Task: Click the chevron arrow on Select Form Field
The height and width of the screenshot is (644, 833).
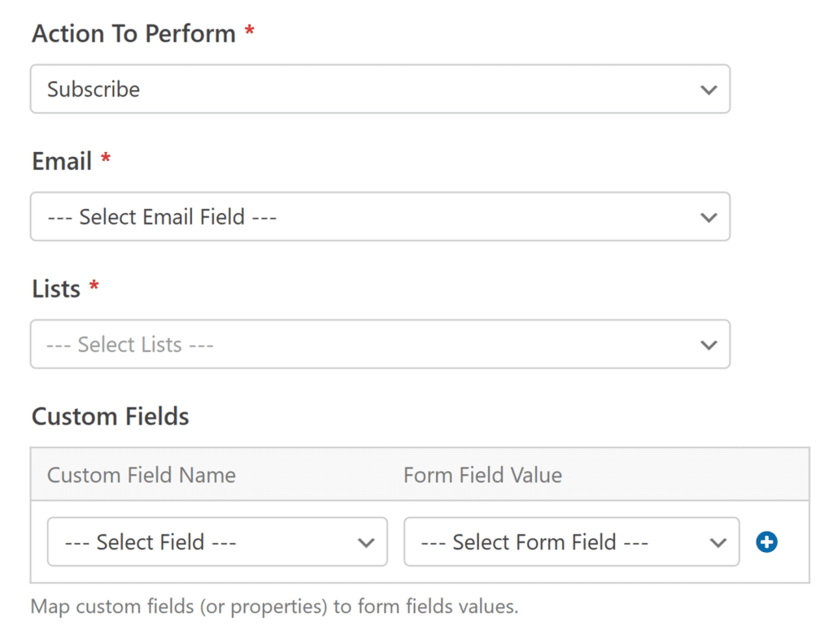Action: tap(717, 542)
